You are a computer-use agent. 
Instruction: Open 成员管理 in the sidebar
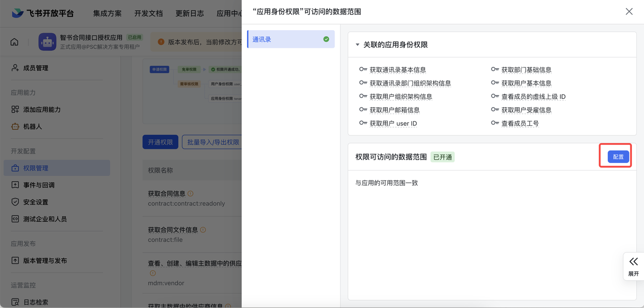35,68
